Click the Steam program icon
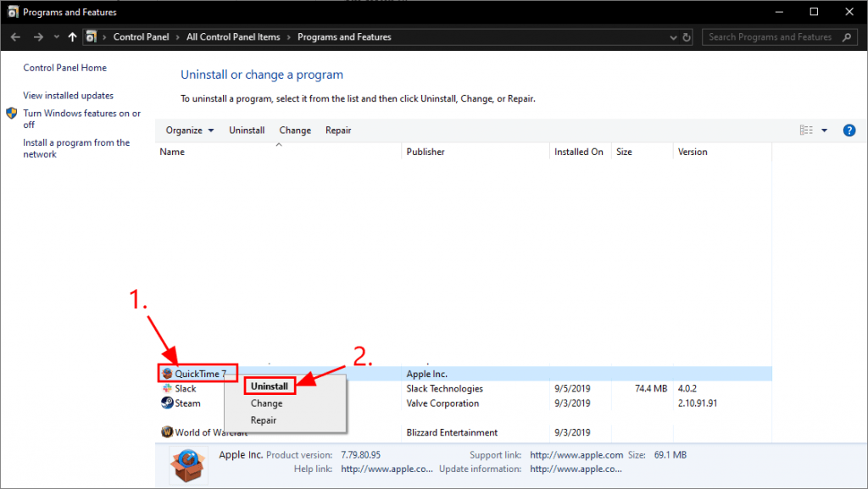 click(x=167, y=403)
